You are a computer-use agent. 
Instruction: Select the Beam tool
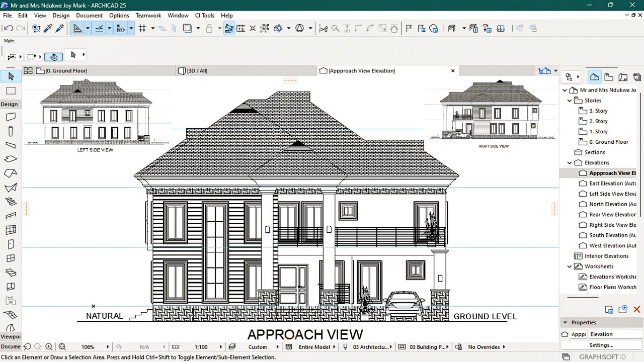[x=11, y=145]
